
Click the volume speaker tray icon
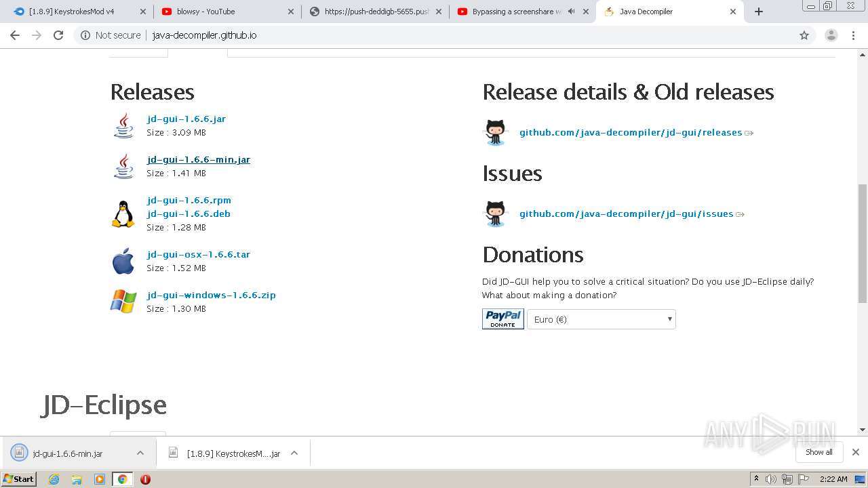[771, 479]
